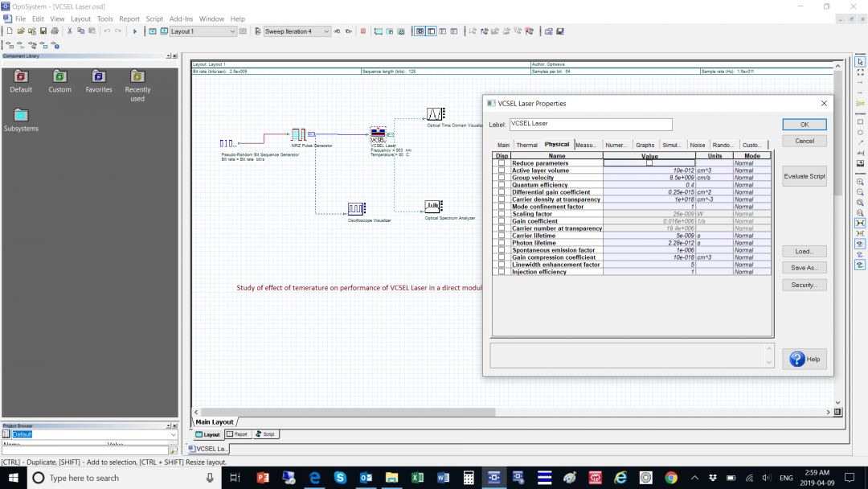Select the text annotation tool on right toolbar
This screenshot has height=489, width=868.
point(860,152)
